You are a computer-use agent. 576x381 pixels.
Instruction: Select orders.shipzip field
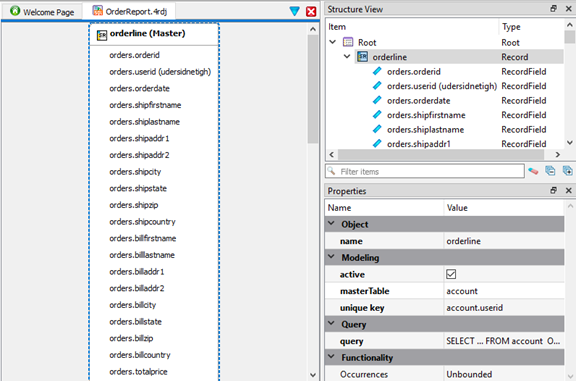[134, 205]
